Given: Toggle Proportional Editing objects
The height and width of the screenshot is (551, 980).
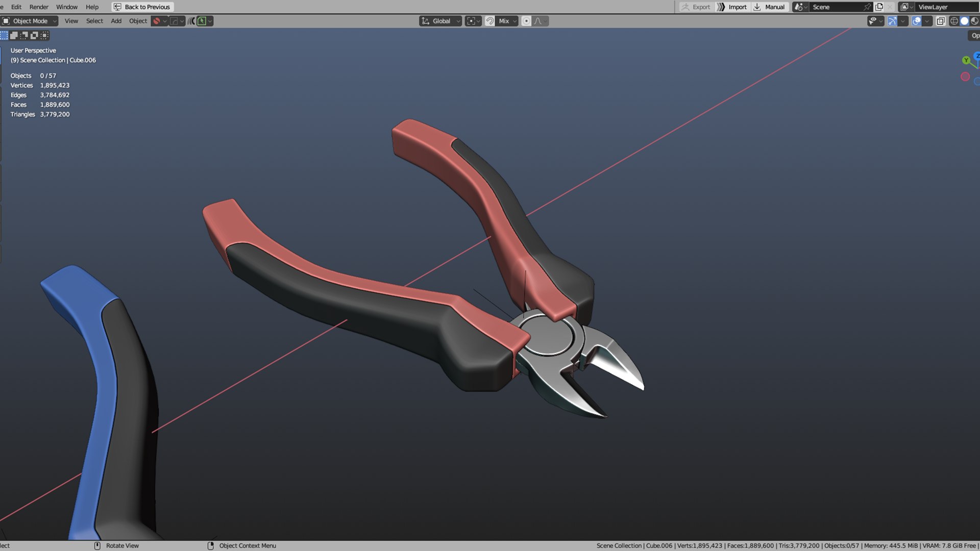Looking at the screenshot, I should coord(526,21).
